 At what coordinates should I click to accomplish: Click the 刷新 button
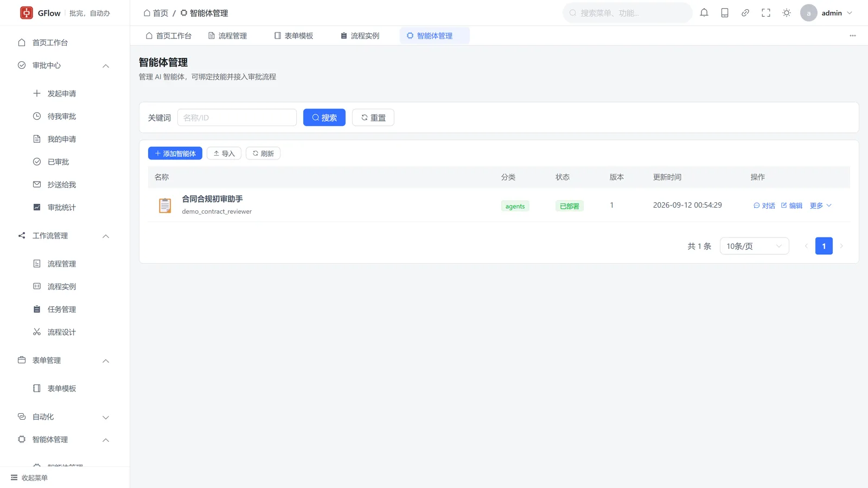tap(263, 153)
